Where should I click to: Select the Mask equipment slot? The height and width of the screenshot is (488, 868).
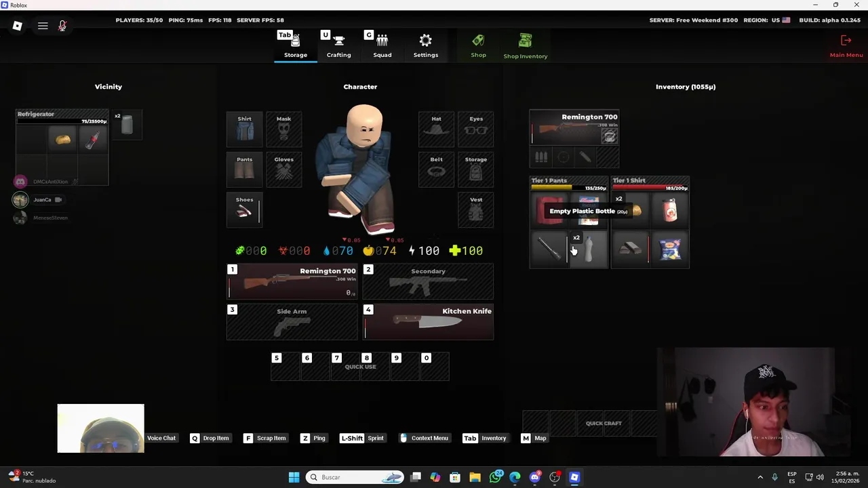coord(283,129)
